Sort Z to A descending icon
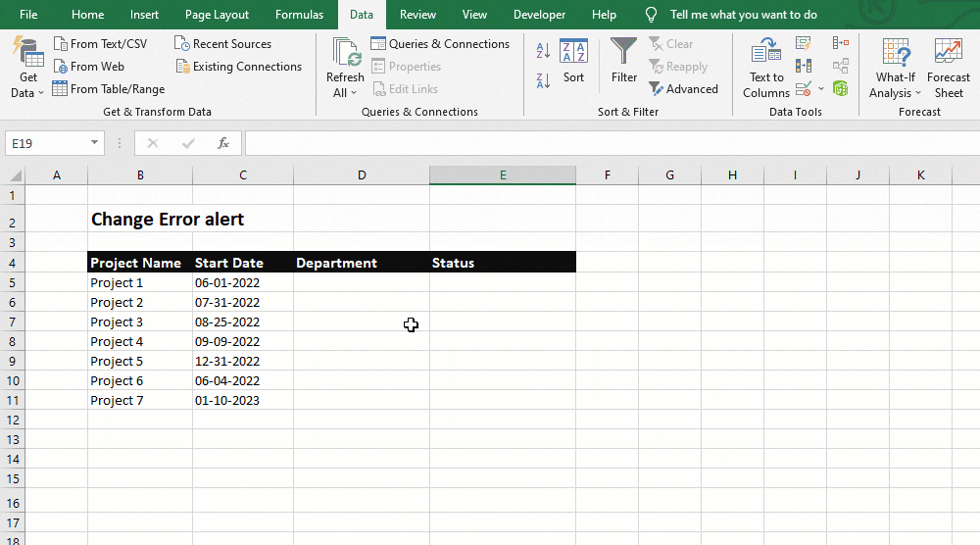This screenshot has height=545, width=980. coord(543,80)
